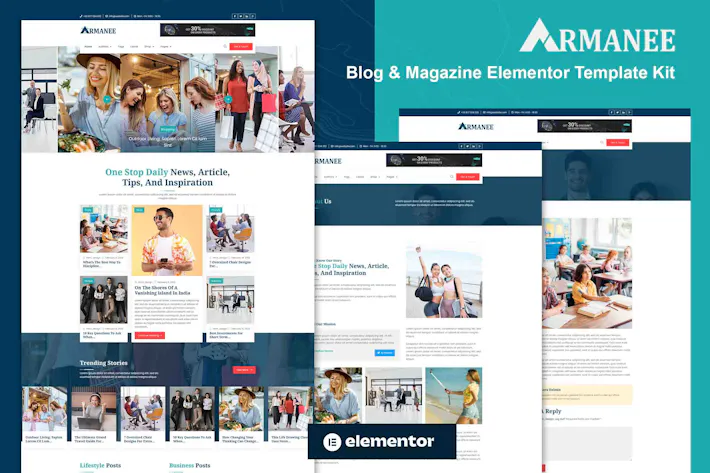Select Labels in the About Us mockup navigation
The width and height of the screenshot is (710, 473).
click(x=360, y=177)
